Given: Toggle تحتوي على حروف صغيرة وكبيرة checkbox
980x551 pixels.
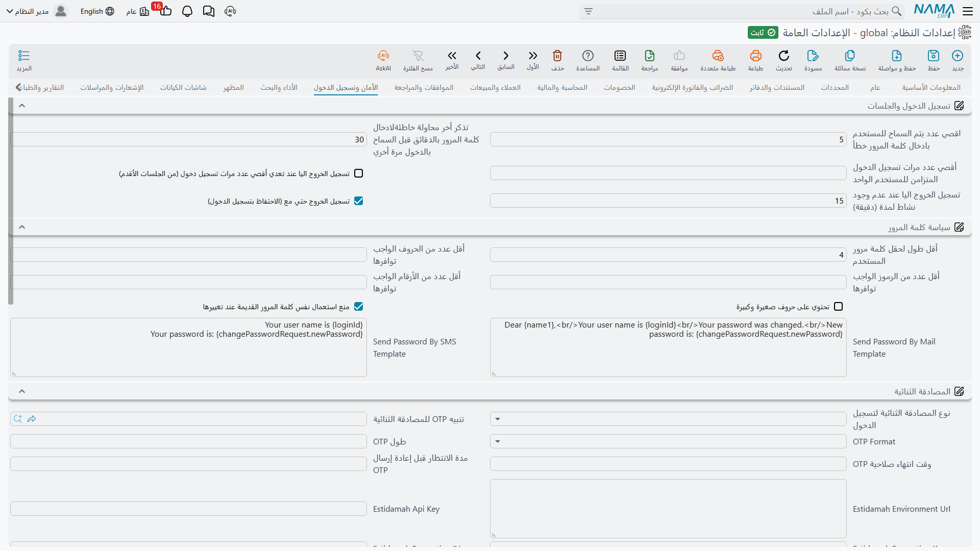Looking at the screenshot, I should [839, 307].
